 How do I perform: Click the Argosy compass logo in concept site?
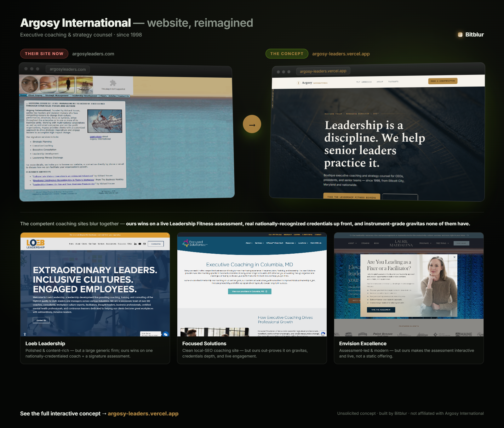[x=298, y=83]
